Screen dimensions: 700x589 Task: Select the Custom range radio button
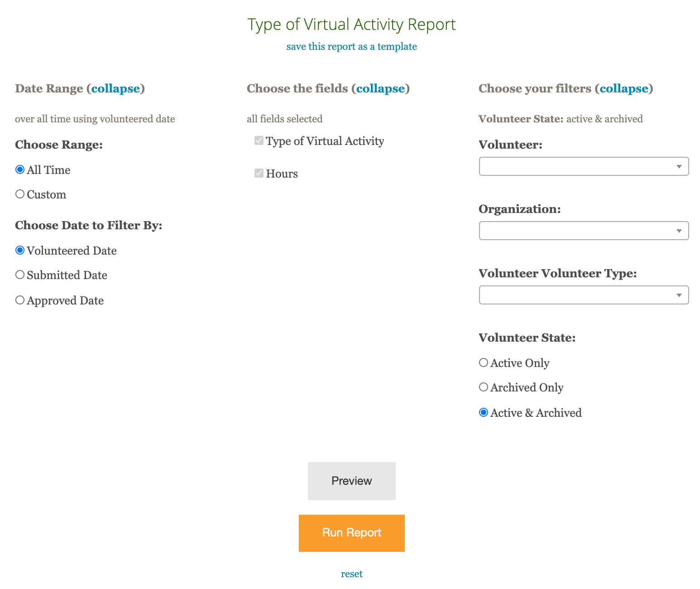(20, 194)
